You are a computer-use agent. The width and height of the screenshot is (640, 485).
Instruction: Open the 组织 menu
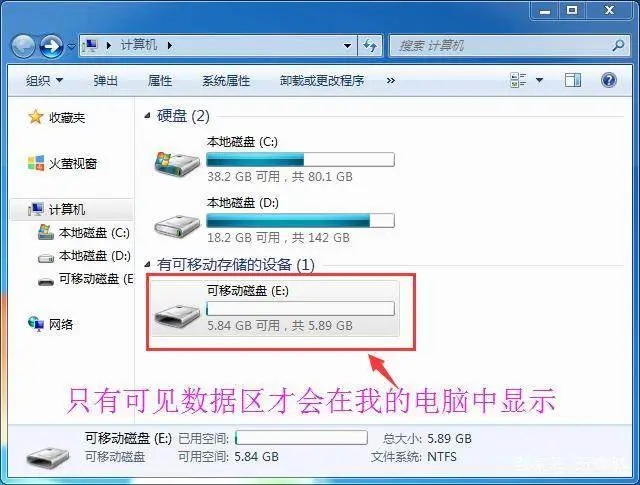pyautogui.click(x=44, y=80)
